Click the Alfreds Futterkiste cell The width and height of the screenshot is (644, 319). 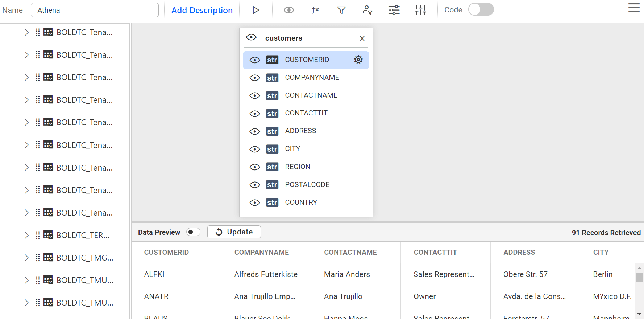(x=266, y=274)
